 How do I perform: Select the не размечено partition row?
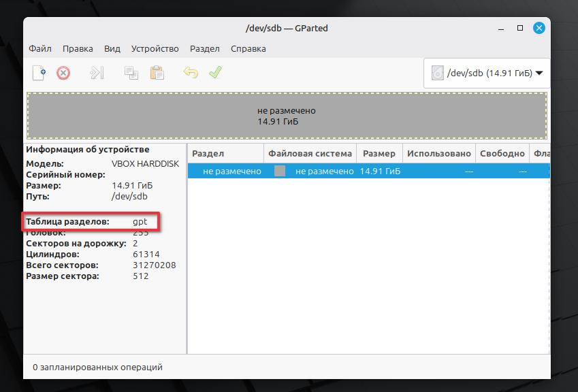click(x=368, y=171)
